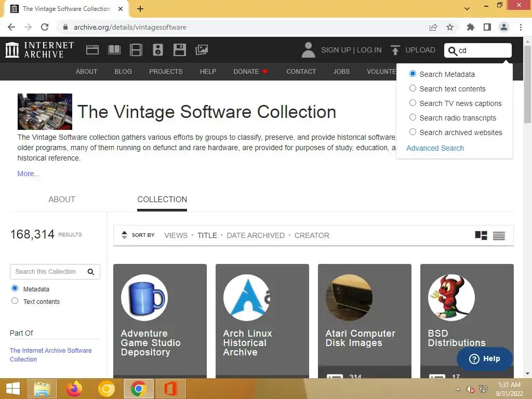Click the SIGN UP link
The image size is (532, 399).
pos(336,50)
